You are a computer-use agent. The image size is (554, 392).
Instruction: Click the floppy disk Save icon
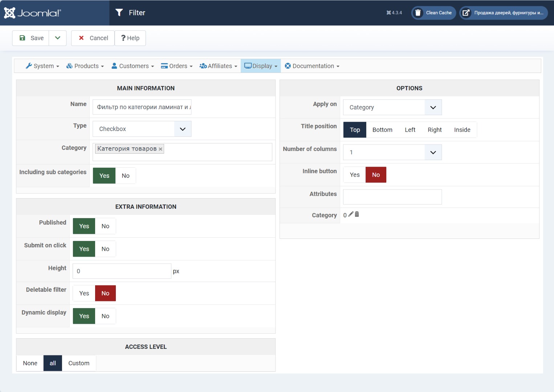point(23,38)
